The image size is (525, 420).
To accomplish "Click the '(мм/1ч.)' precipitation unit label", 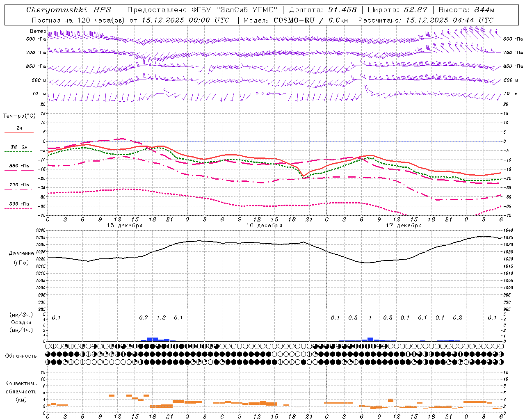I will pyautogui.click(x=21, y=330).
